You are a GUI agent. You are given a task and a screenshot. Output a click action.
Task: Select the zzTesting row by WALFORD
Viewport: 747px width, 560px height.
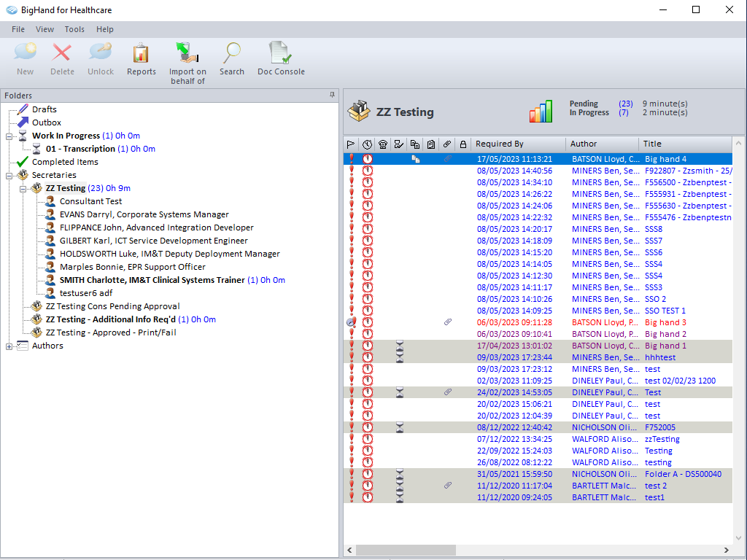click(x=538, y=439)
